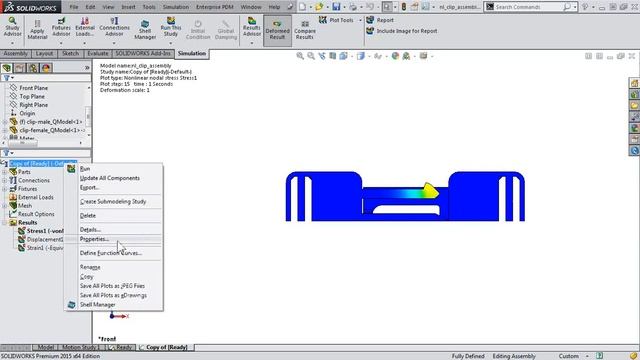The width and height of the screenshot is (640, 360).
Task: Select the FeatureManager Design Tree tab icon
Action: [x=7, y=68]
